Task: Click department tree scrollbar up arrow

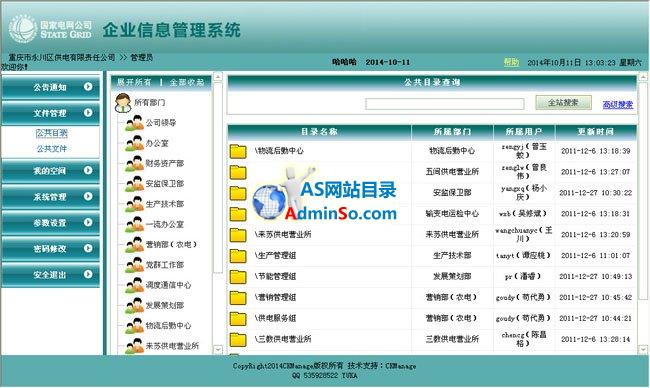Action: coord(218,77)
